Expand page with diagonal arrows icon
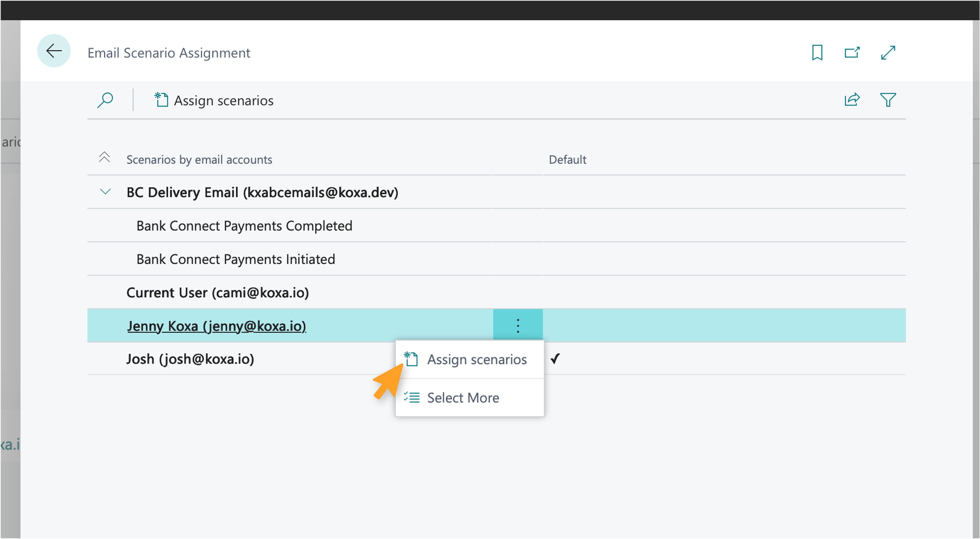The width and height of the screenshot is (980, 539). [x=888, y=52]
